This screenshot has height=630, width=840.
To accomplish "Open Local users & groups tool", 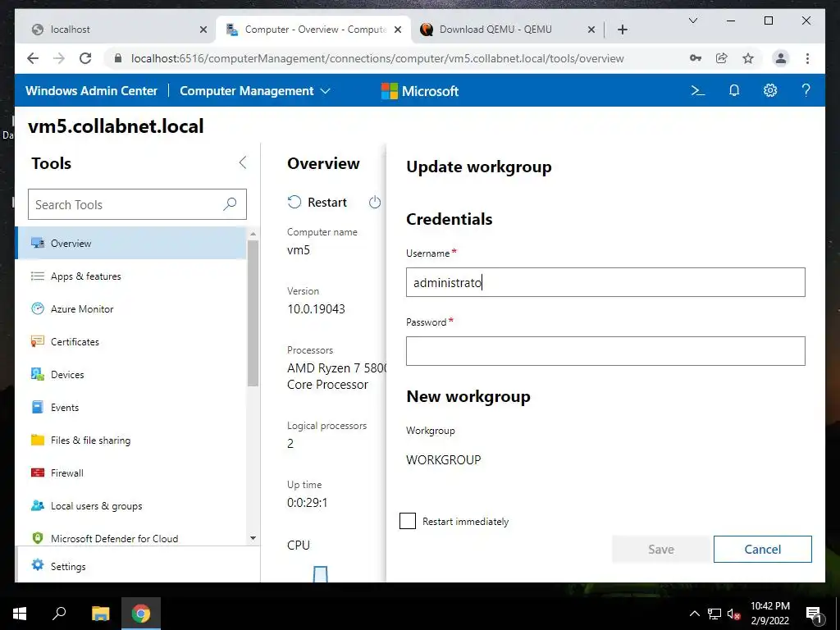I will [131, 505].
